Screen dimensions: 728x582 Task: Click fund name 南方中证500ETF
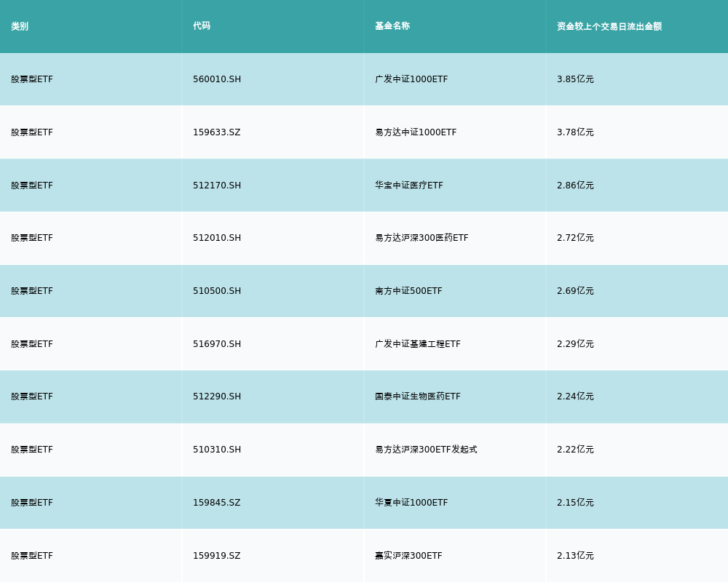point(408,291)
